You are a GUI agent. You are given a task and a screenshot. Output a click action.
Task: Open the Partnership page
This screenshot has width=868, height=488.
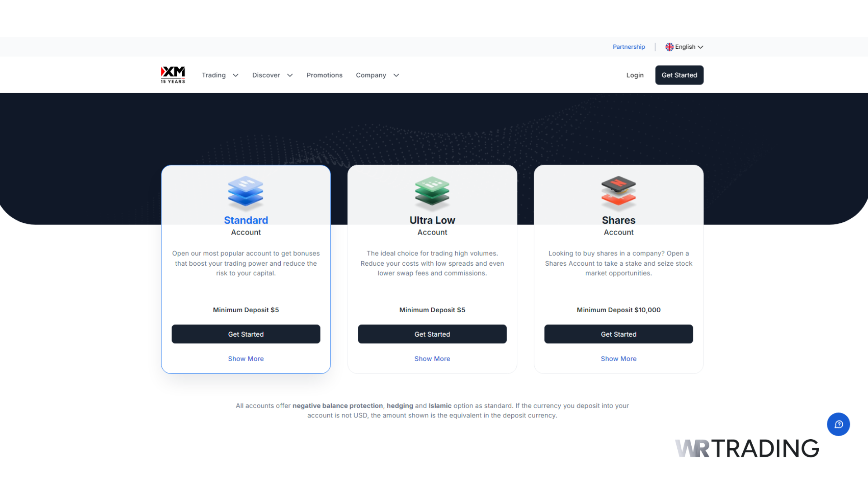628,47
